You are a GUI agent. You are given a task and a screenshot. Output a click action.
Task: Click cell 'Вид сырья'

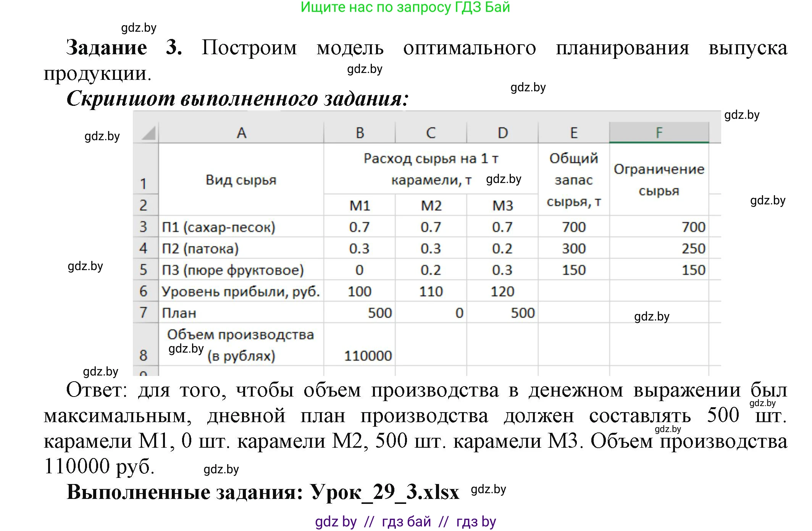pyautogui.click(x=241, y=180)
